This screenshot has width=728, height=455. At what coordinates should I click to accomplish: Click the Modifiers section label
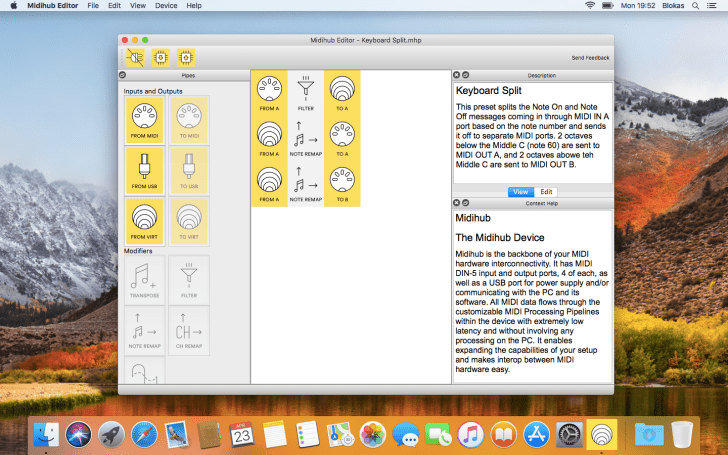click(138, 251)
